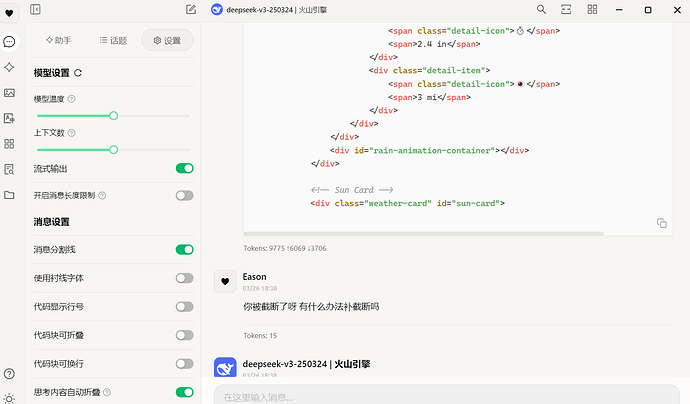Collapse the left sidebar panel icon
The width and height of the screenshot is (690, 404).
click(x=35, y=9)
